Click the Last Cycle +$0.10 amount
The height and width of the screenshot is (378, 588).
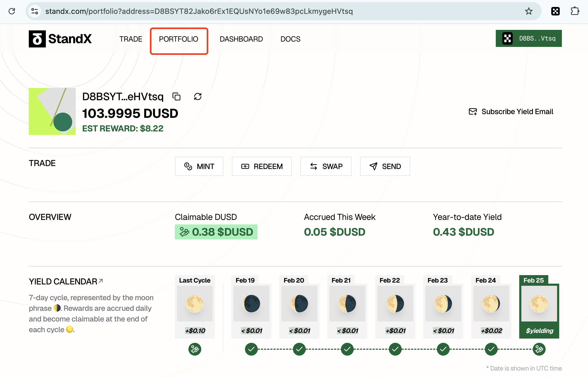pyautogui.click(x=195, y=331)
